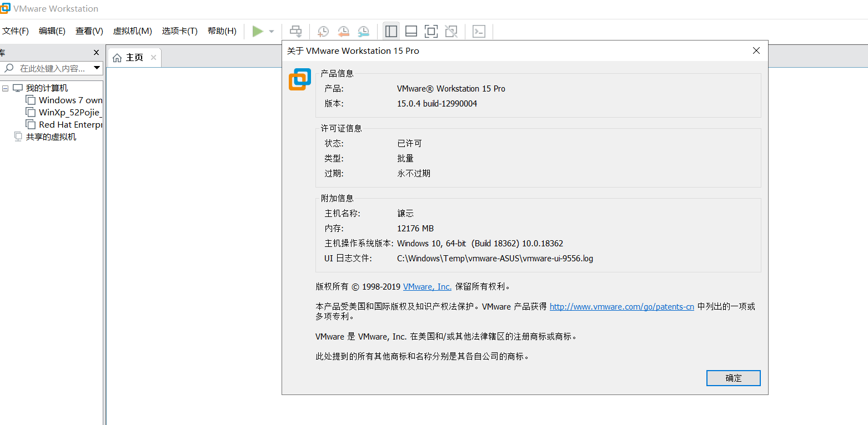Click the send Ctrl+Alt+Del toolbar icon

(x=297, y=32)
